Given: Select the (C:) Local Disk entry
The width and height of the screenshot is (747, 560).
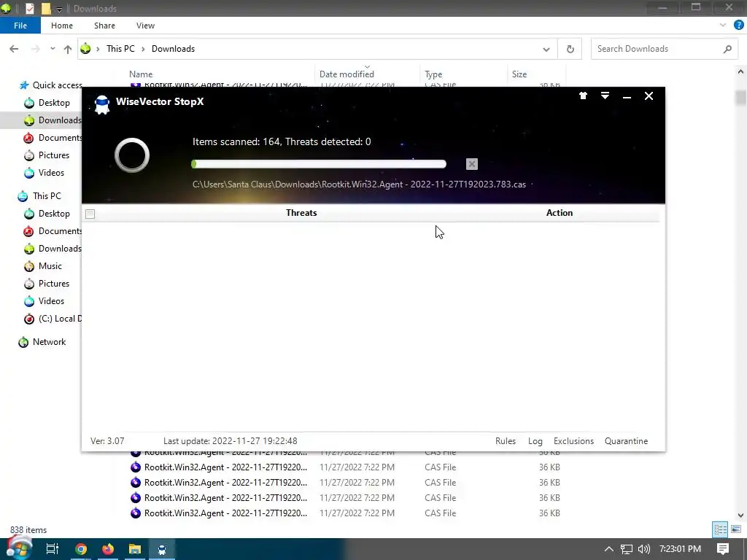Looking at the screenshot, I should click(x=53, y=319).
